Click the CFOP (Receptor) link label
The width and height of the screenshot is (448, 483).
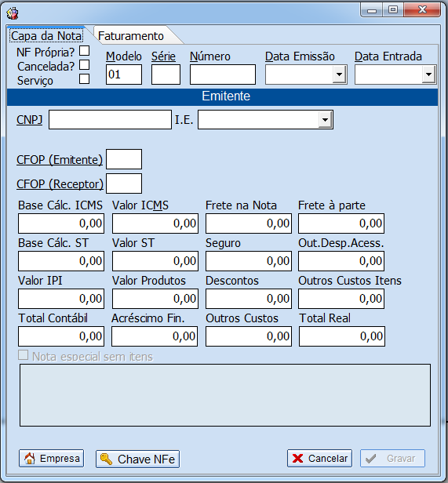pyautogui.click(x=60, y=184)
